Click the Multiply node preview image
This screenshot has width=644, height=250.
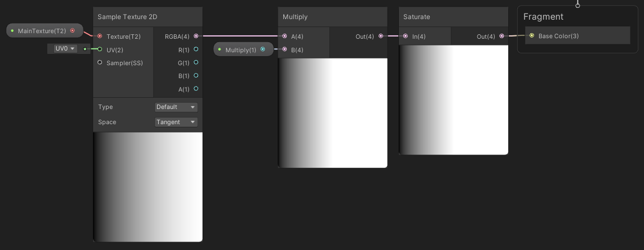click(x=333, y=113)
